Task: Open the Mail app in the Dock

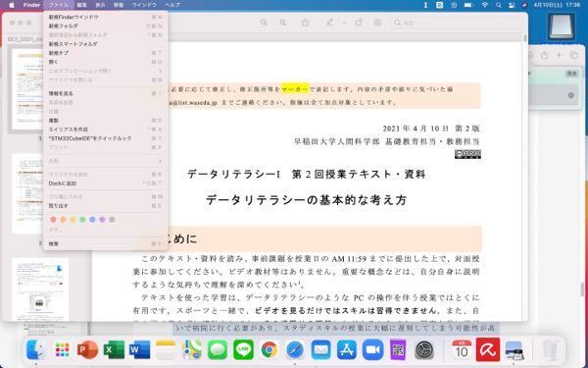Action: point(321,349)
